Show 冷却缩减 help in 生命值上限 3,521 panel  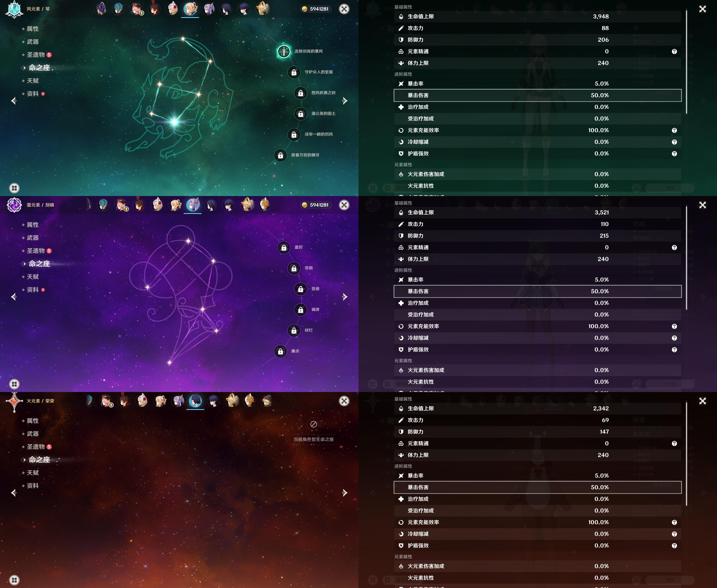674,338
